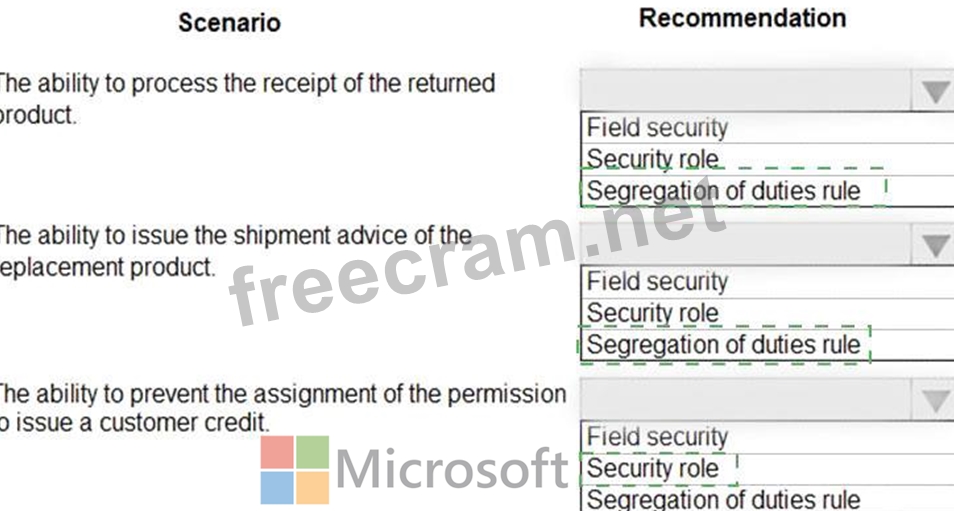Image resolution: width=954 pixels, height=511 pixels.
Task: Click the customer credit permission scenario text
Action: 280,407
